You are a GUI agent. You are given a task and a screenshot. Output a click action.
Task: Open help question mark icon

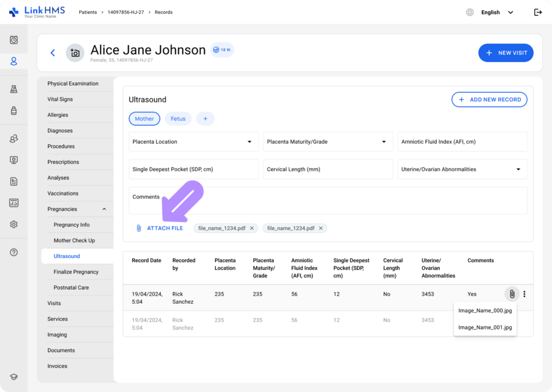point(14,253)
